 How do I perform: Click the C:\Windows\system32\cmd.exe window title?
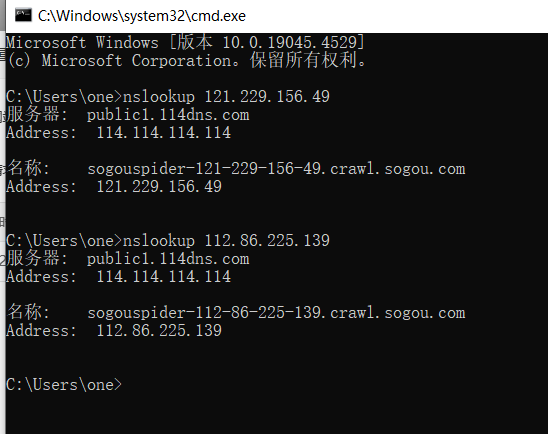142,16
